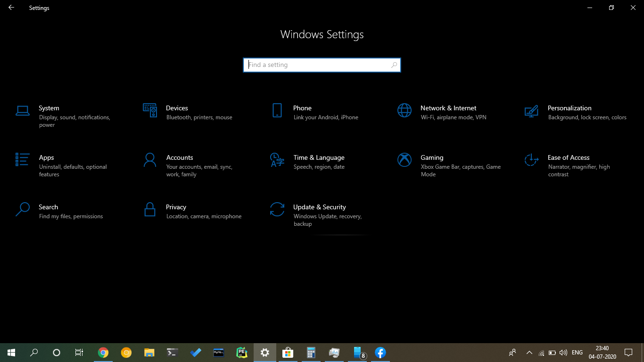This screenshot has height=362, width=644.
Task: Open the Wi-Fi network flyout
Action: pyautogui.click(x=541, y=353)
